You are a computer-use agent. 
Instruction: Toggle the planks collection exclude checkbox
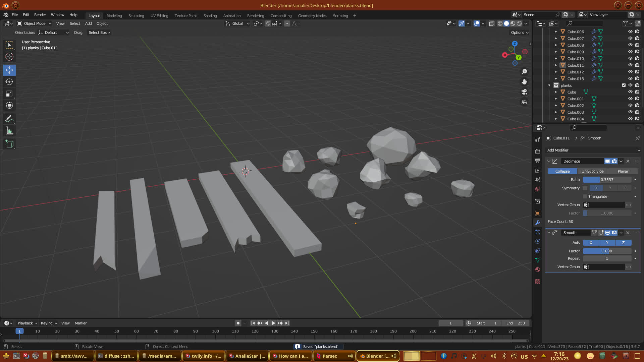click(624, 85)
